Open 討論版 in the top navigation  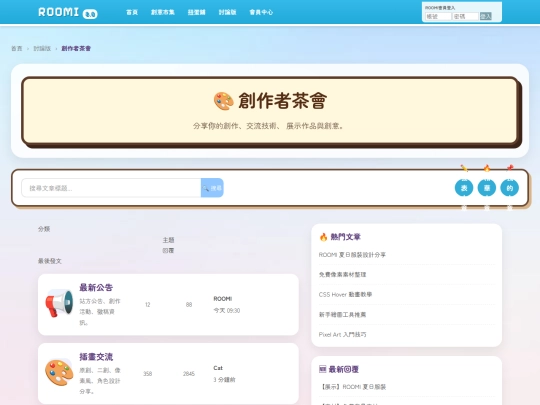227,12
